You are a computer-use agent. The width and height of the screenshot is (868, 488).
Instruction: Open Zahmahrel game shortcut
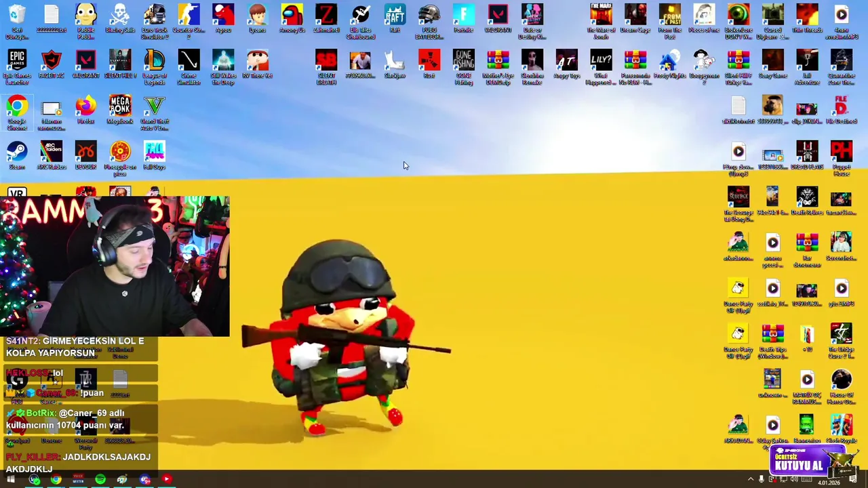[326, 19]
